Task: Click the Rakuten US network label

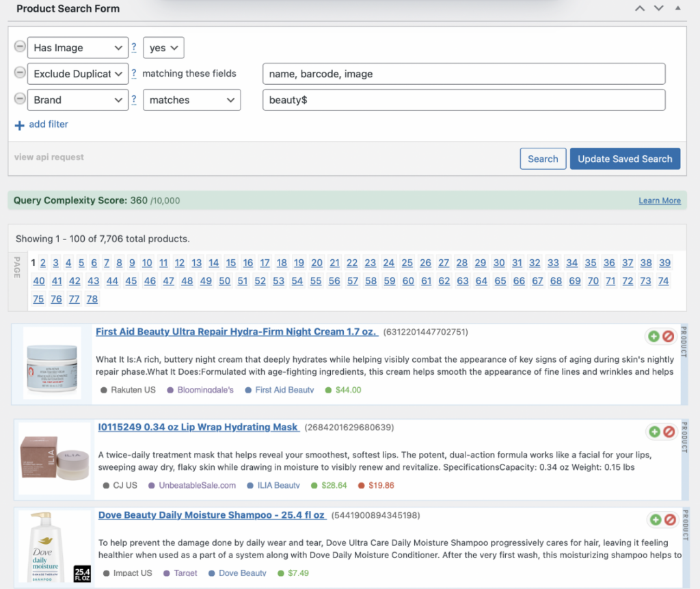Action: pyautogui.click(x=133, y=390)
